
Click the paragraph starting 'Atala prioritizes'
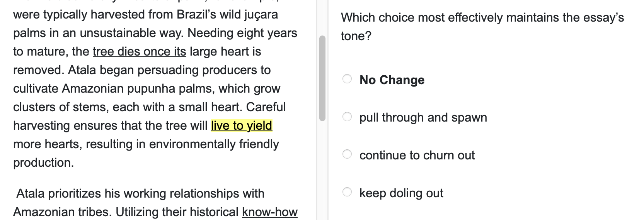point(140,193)
